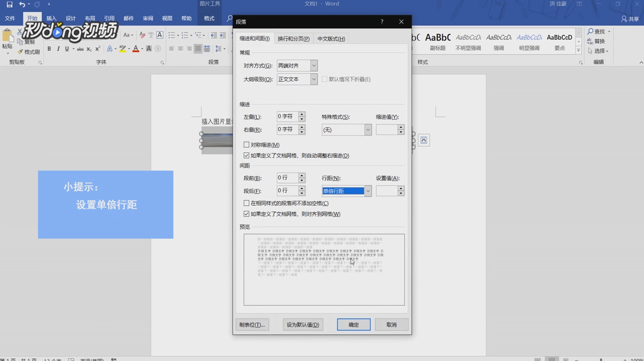
Task: Open the 插入 Insert ribbon tab
Action: coord(51,18)
